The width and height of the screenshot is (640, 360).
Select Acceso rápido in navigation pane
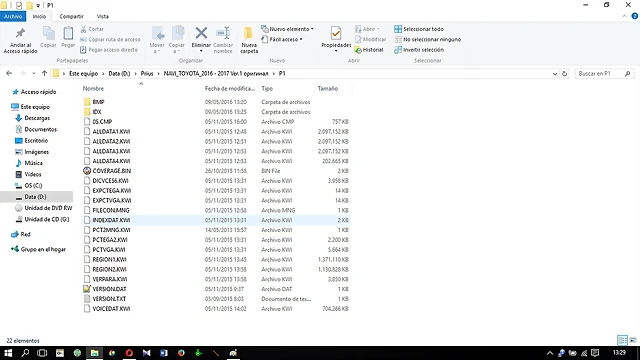tap(38, 92)
